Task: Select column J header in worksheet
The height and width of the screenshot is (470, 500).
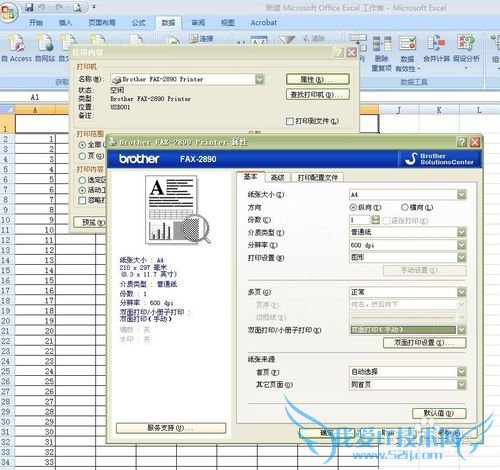Action: (399, 110)
